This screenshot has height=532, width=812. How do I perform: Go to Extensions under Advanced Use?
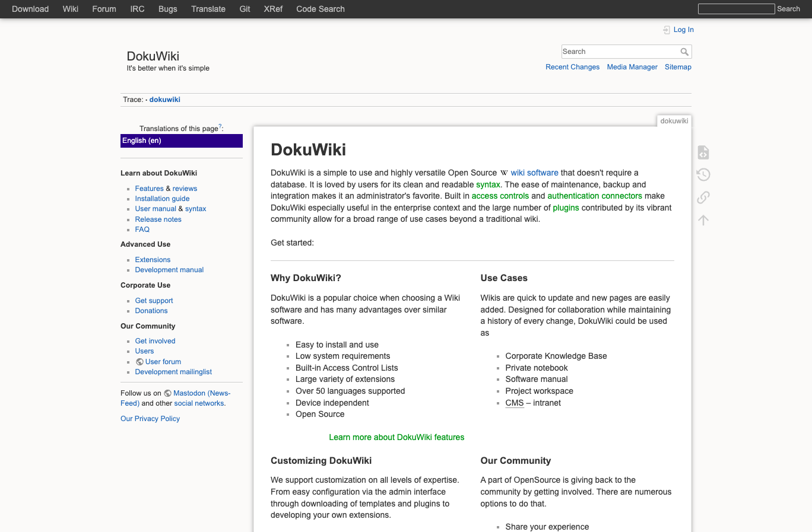click(153, 260)
